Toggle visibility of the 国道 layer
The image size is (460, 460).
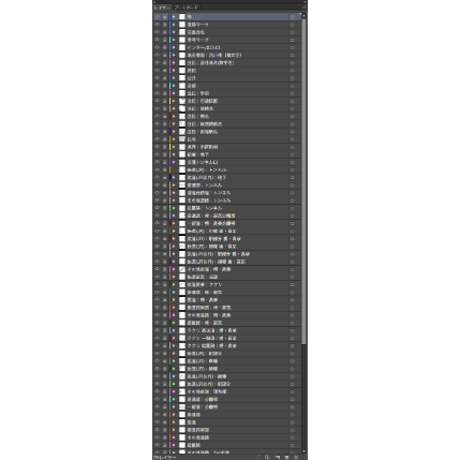click(x=157, y=422)
